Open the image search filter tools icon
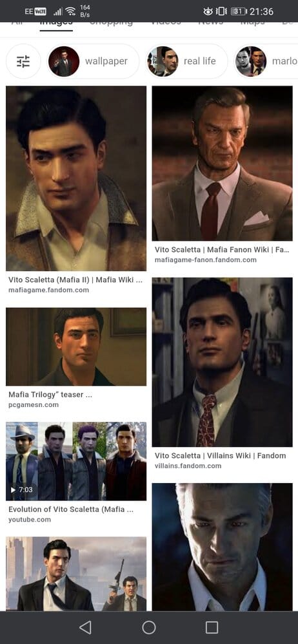 pyautogui.click(x=23, y=61)
